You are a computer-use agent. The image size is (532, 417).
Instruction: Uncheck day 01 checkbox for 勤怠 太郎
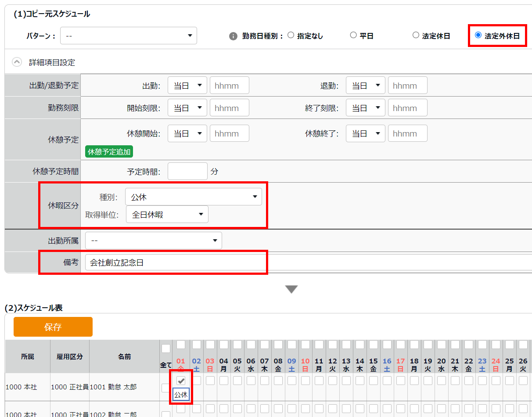pos(181,381)
